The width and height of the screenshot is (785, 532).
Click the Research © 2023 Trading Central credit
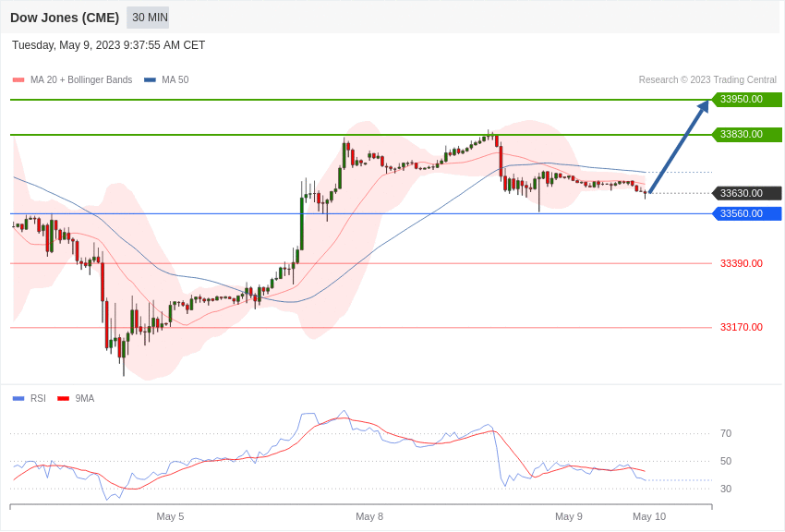[707, 80]
